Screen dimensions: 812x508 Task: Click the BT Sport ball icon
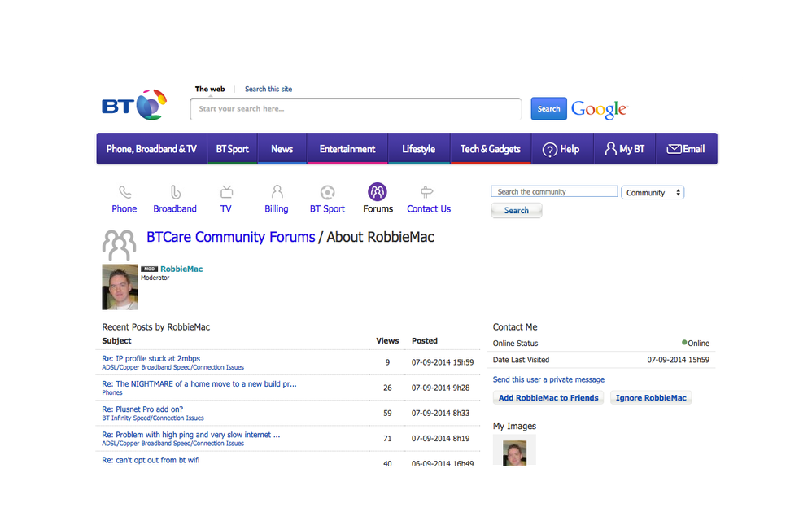tap(327, 192)
